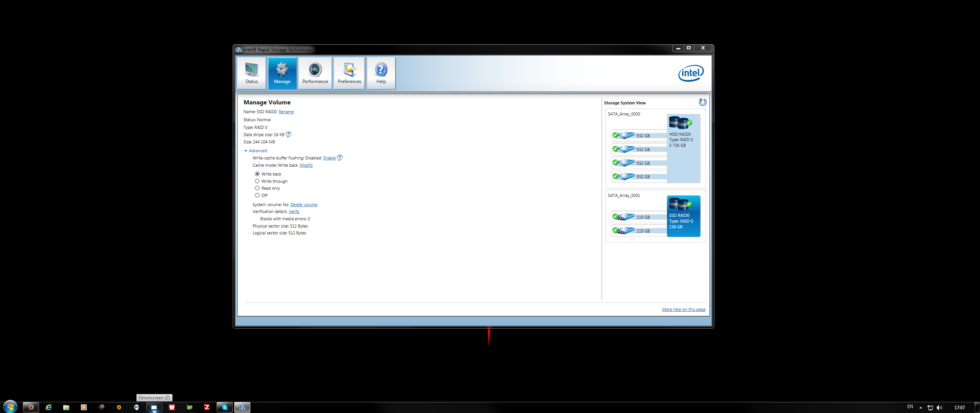
Task: Select the Off cache mode option
Action: pyautogui.click(x=257, y=195)
